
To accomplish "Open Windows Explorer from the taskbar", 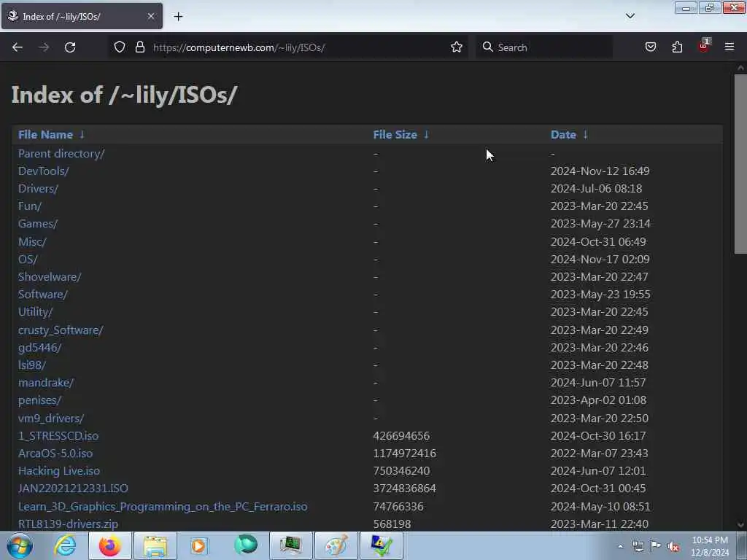I will coord(155,545).
